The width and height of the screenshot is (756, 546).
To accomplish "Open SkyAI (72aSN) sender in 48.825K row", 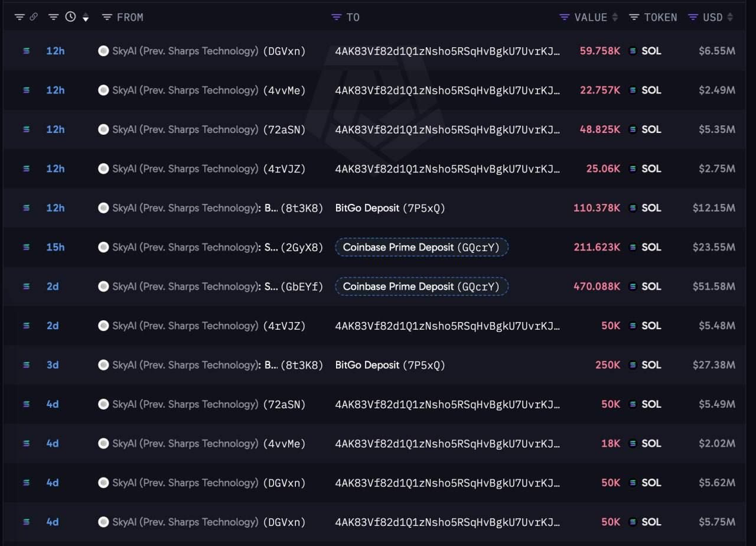I will coord(202,129).
